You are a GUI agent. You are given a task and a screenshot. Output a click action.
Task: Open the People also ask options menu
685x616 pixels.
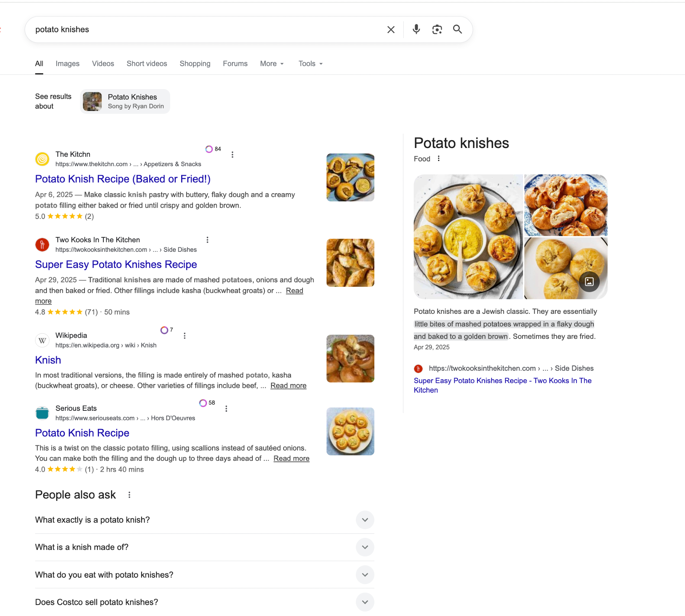(129, 495)
